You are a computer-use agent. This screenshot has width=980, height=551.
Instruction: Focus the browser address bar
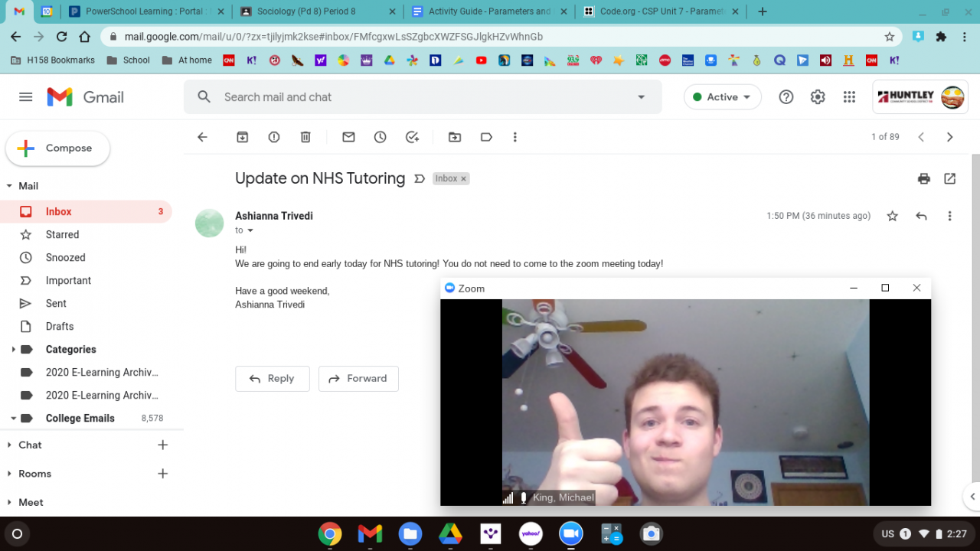point(501,37)
